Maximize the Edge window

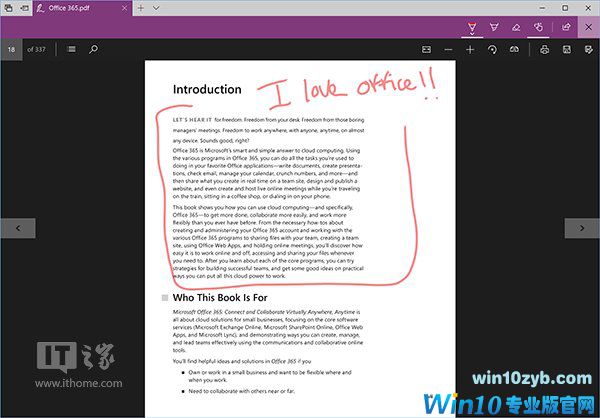coord(565,8)
